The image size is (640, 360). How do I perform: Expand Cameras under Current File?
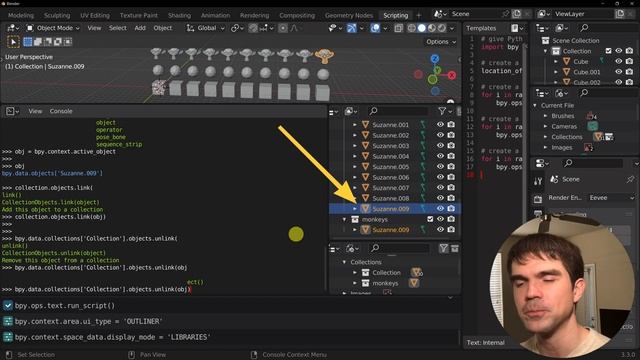(545, 127)
